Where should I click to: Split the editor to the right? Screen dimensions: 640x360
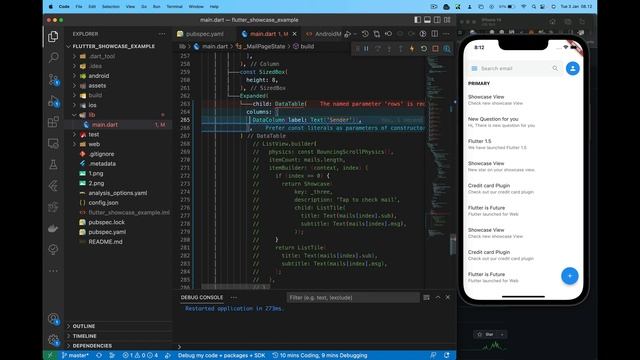click(x=435, y=34)
